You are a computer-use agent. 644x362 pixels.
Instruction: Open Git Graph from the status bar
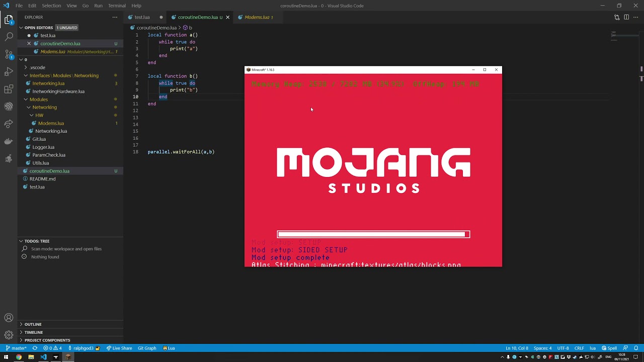(x=147, y=348)
